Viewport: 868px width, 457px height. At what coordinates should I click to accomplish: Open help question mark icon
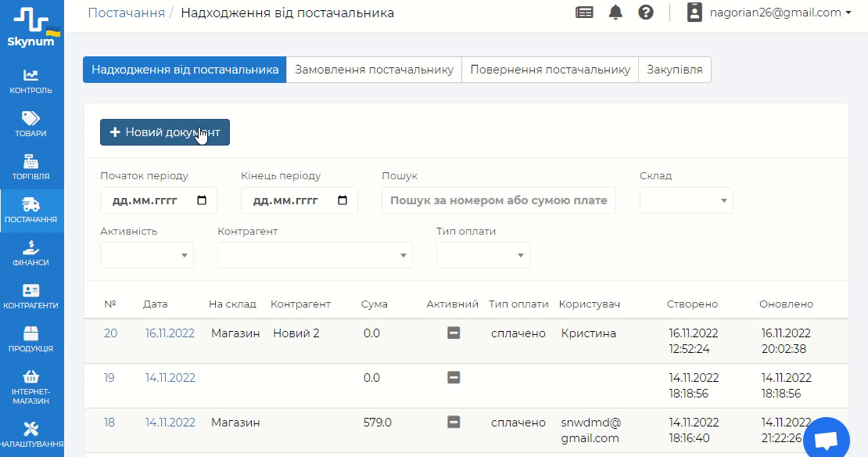646,13
